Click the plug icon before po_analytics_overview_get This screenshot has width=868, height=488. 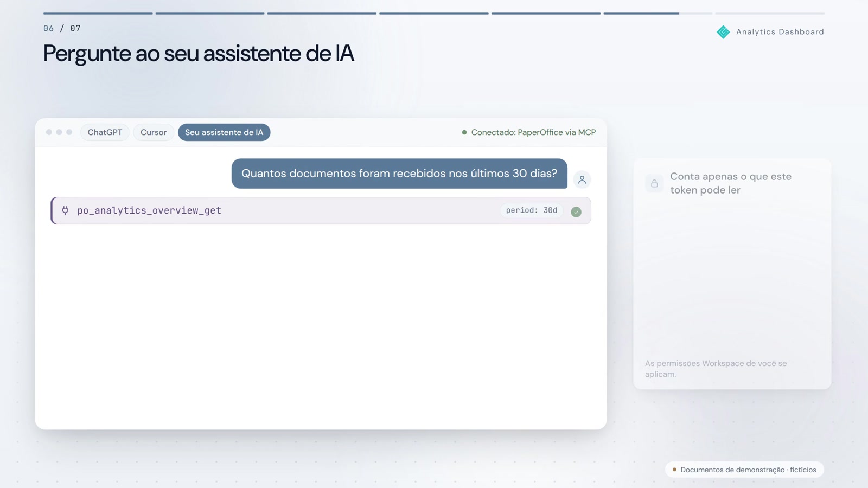(x=65, y=210)
